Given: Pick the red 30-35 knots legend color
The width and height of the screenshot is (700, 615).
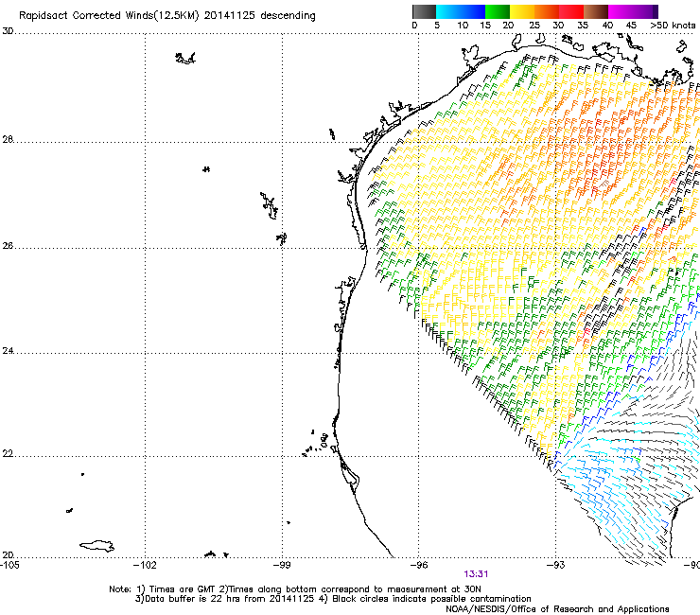Looking at the screenshot, I should tap(571, 11).
